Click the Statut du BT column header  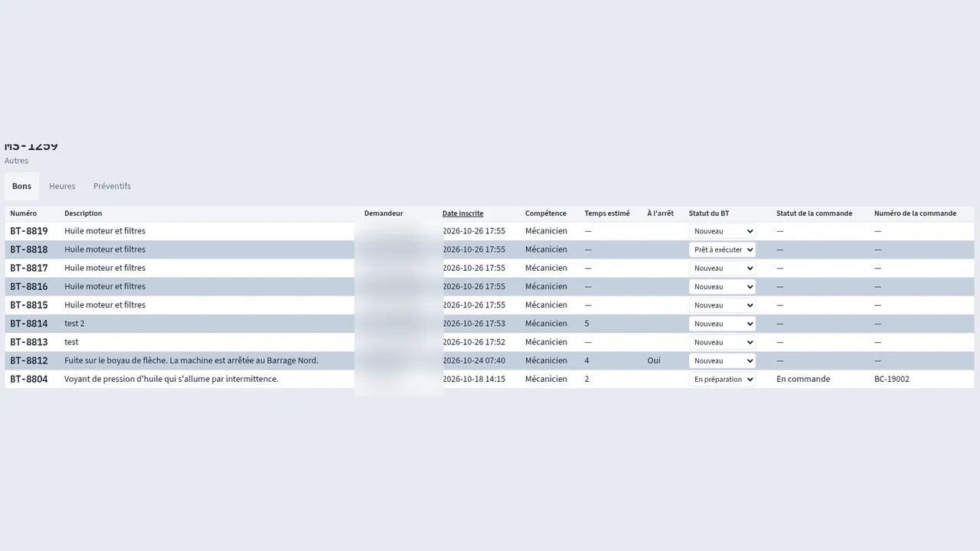tap(709, 214)
